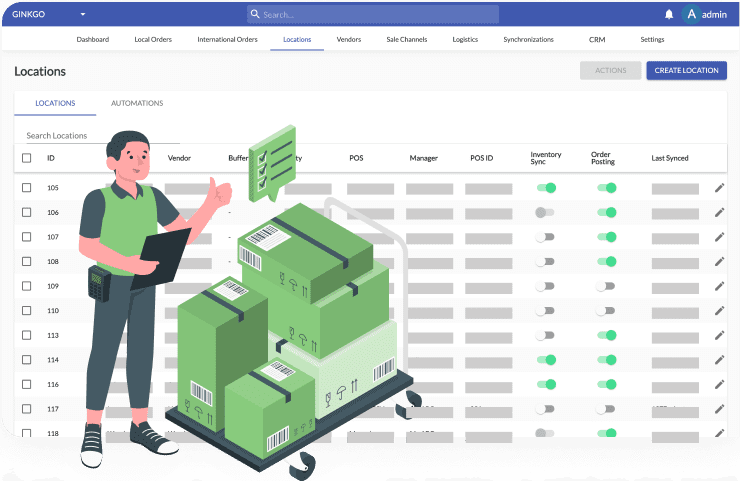Navigate to CRM

click(597, 39)
